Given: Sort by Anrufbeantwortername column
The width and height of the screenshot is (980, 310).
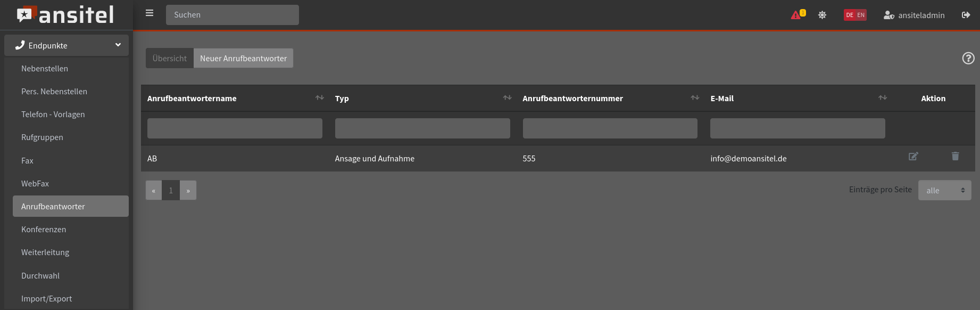Looking at the screenshot, I should click(319, 98).
